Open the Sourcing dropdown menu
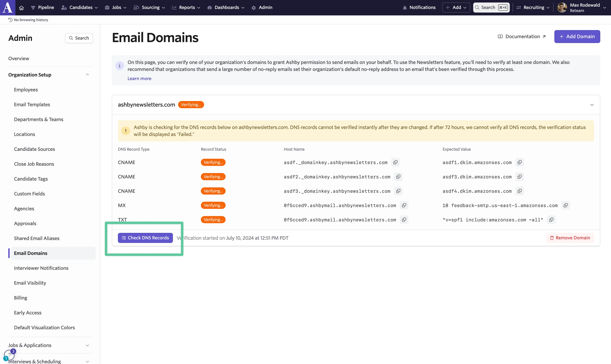This screenshot has width=611, height=364. [149, 8]
